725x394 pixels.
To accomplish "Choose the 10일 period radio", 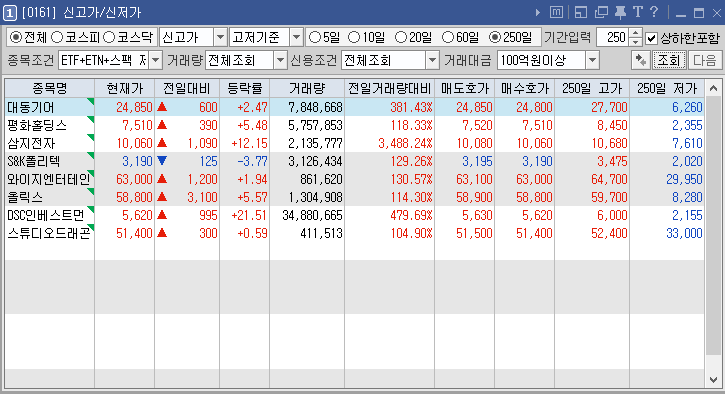I will click(354, 37).
